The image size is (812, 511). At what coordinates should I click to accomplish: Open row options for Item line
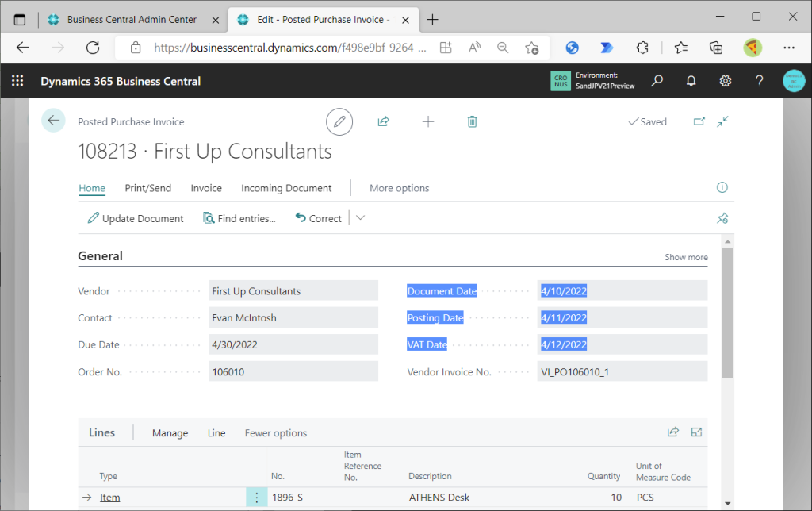coord(256,498)
